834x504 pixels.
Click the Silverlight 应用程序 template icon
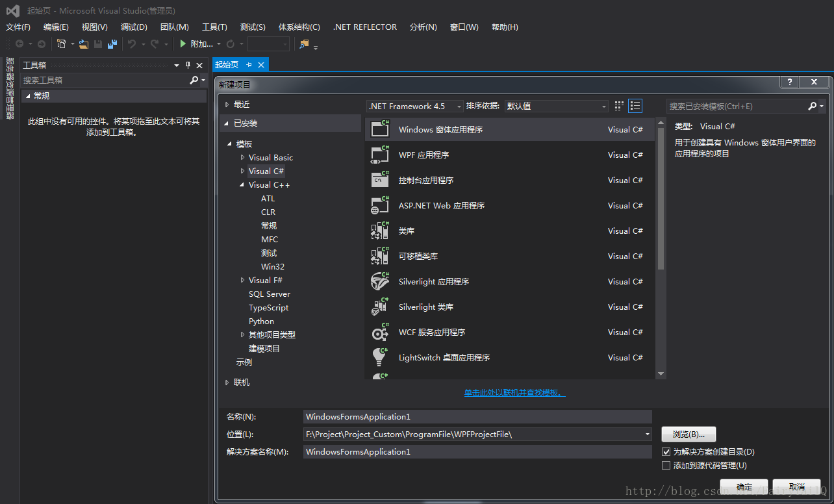click(380, 281)
